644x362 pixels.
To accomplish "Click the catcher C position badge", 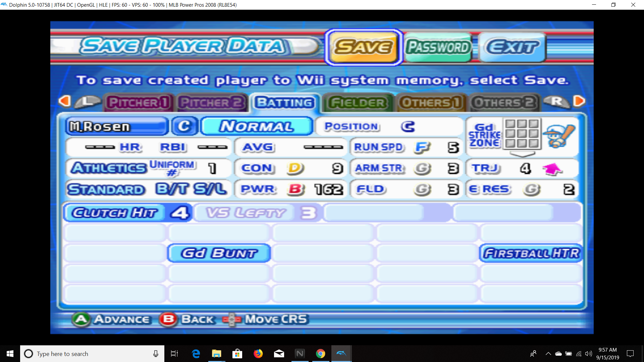I will tap(184, 126).
